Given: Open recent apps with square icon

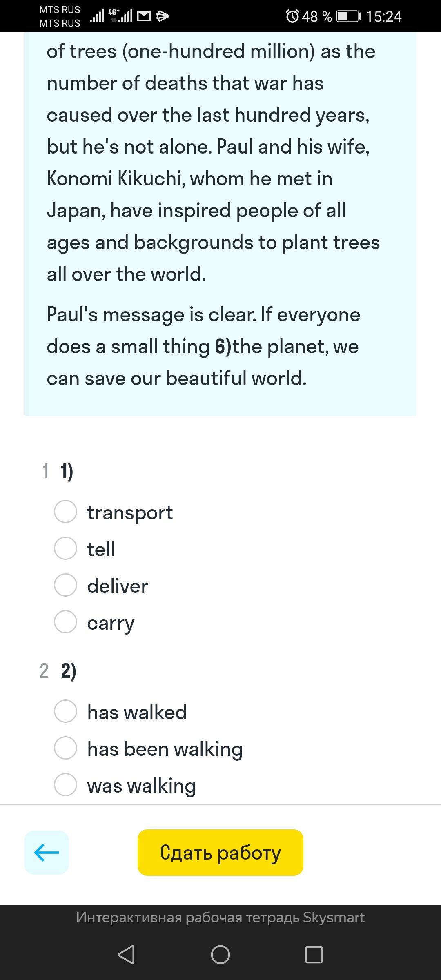Looking at the screenshot, I should (x=314, y=955).
